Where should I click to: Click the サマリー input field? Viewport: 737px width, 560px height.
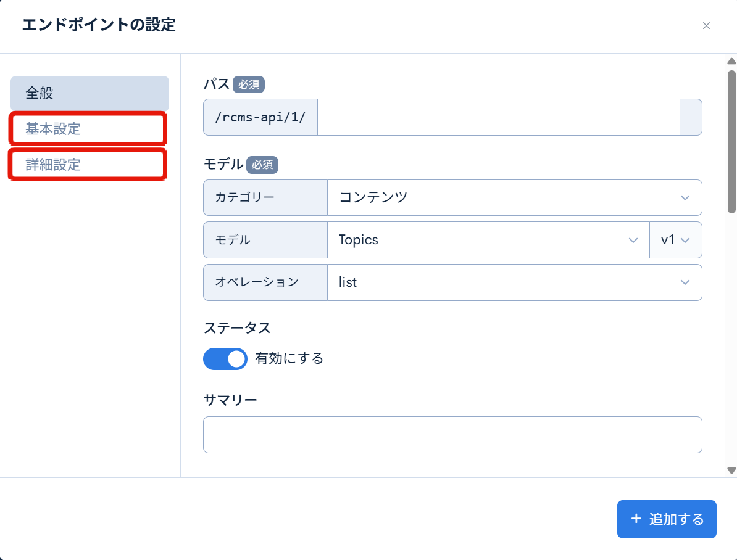coord(452,435)
